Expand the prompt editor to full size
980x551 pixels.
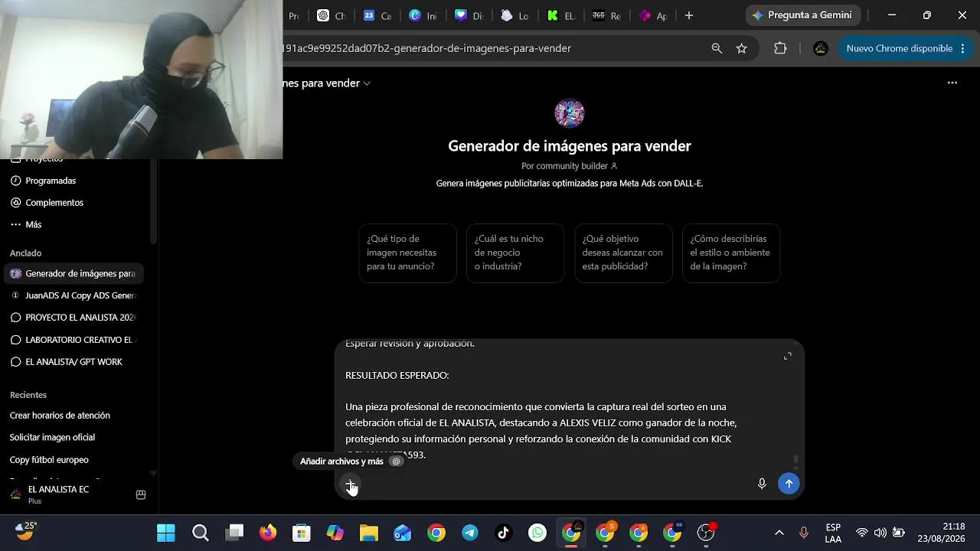point(787,356)
